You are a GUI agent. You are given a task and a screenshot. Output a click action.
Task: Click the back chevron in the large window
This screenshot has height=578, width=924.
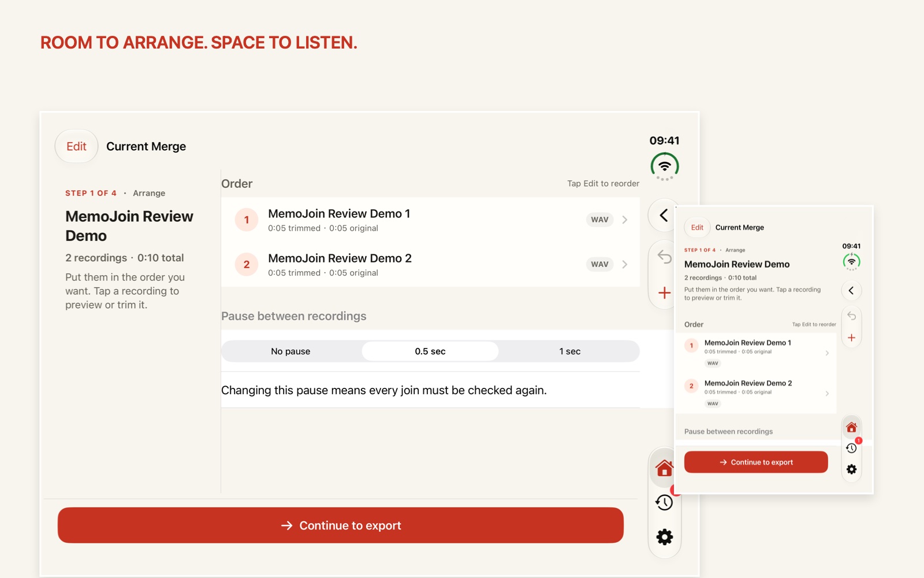[x=664, y=215]
